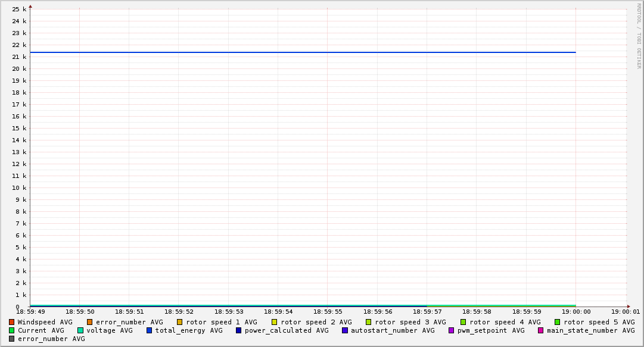Click the blue total_energy AVG legend swatch
Screen dimensions: 644x347
pos(150,330)
